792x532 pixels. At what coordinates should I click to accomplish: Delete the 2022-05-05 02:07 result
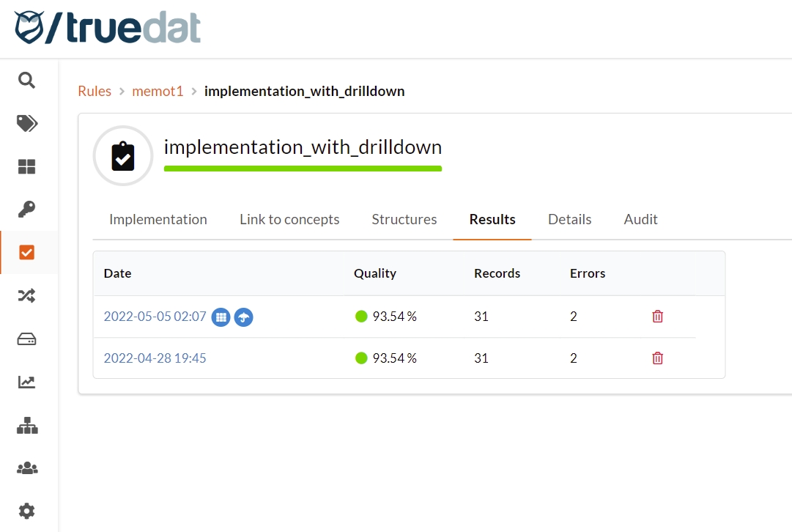click(x=658, y=317)
